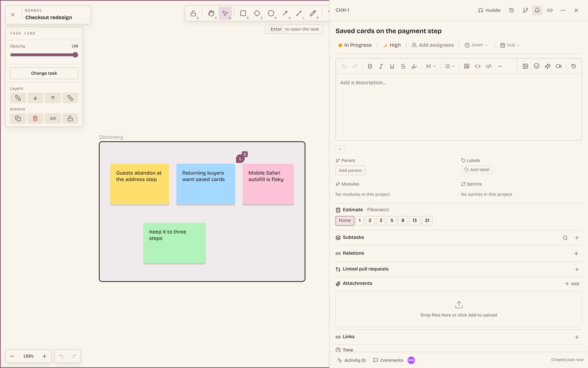Set the task START date
Screen dimensions: 588x368
pos(476,45)
